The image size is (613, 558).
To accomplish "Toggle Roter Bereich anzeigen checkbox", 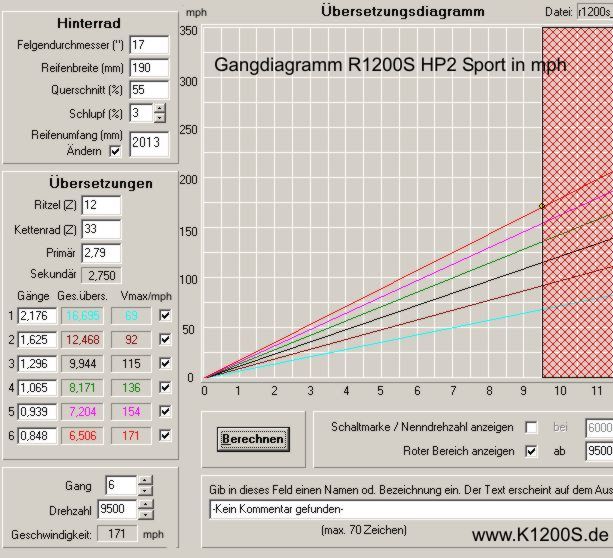I will point(531,451).
